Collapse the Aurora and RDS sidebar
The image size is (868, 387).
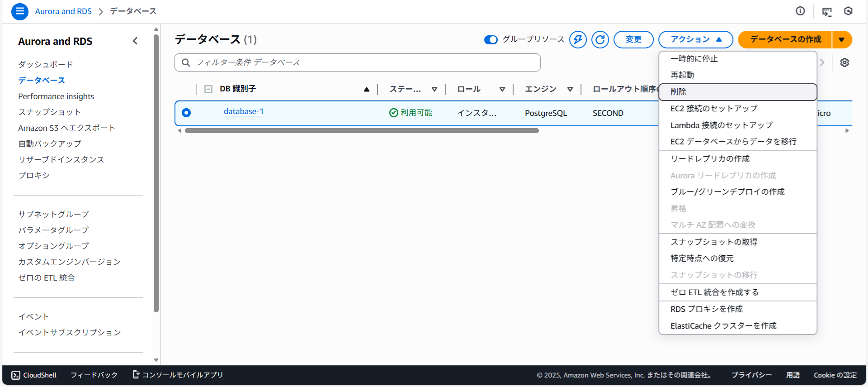[x=135, y=41]
